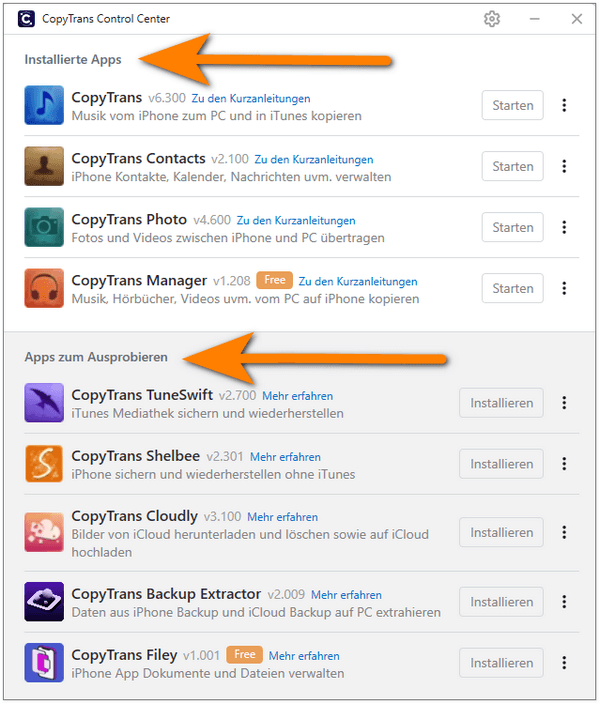Click the CopyTrans Backup Extractor icon
This screenshot has width=600, height=704.
pyautogui.click(x=44, y=602)
